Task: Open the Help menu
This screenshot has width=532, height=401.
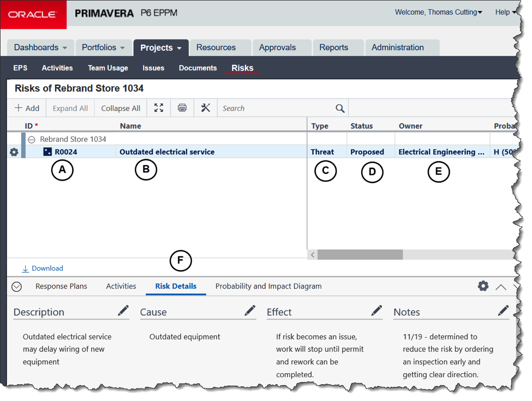Action: 505,12
